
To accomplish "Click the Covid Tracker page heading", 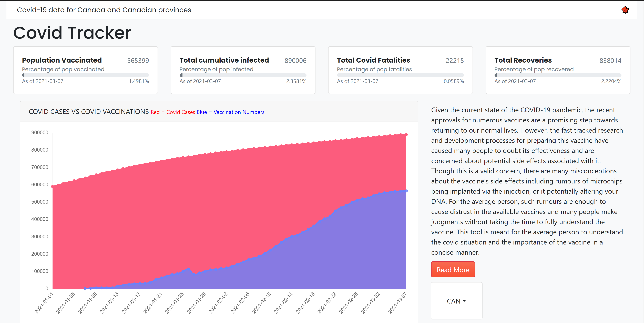I will [x=72, y=33].
